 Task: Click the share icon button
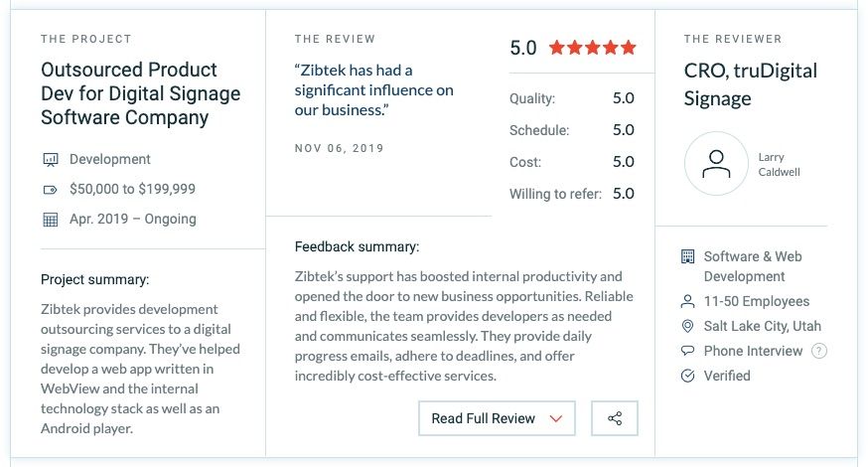615,418
